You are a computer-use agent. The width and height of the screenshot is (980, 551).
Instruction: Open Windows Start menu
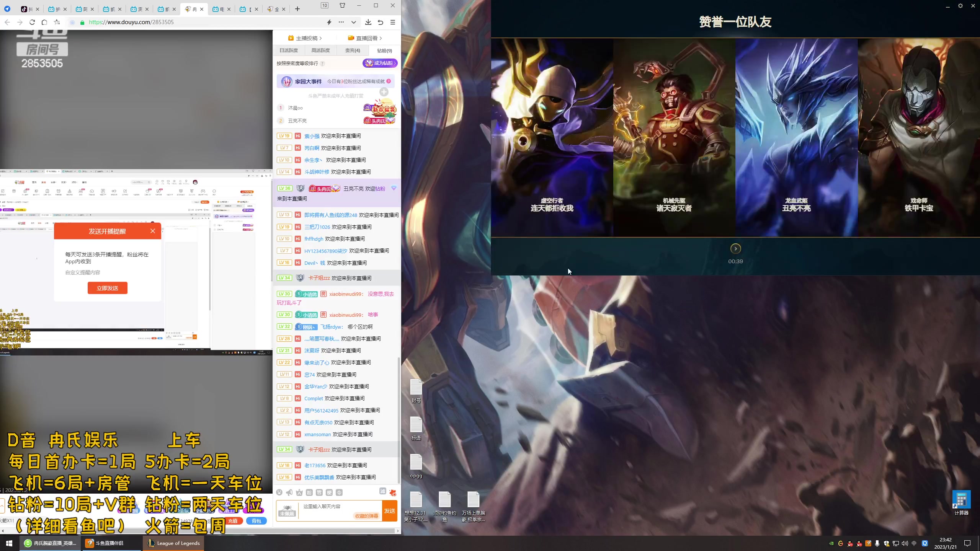coord(9,543)
